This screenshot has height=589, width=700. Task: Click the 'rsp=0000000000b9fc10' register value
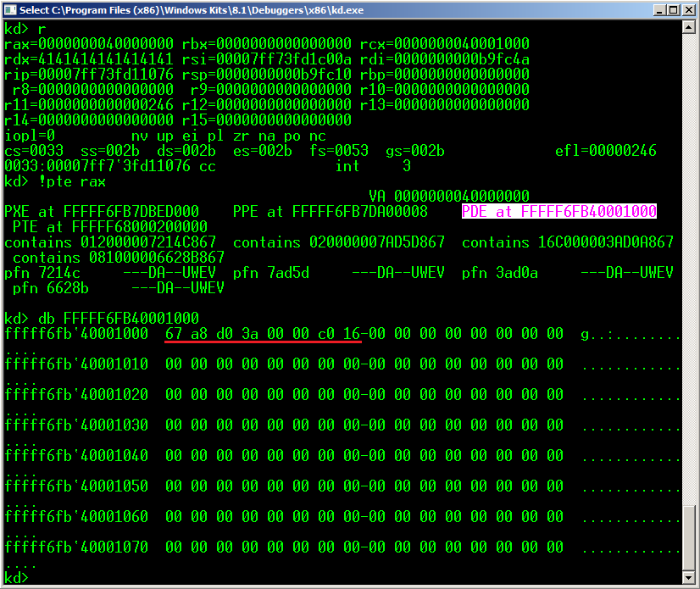pyautogui.click(x=266, y=74)
